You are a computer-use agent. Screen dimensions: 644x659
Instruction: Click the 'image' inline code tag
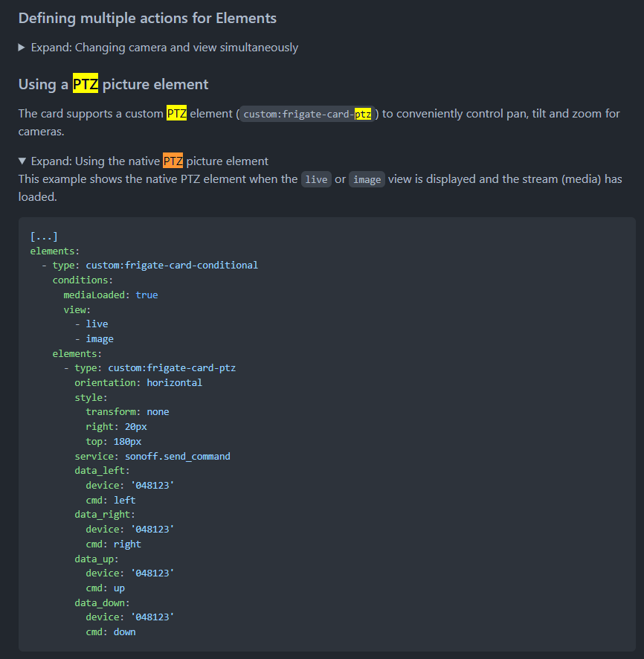[367, 179]
